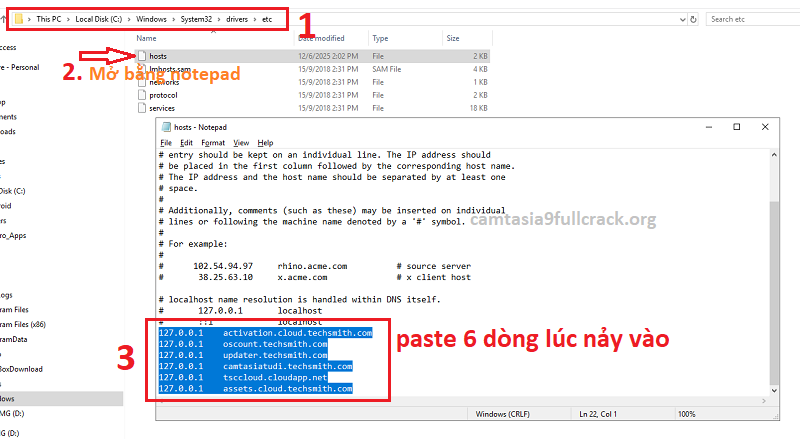Click Disk (C:) in the navigation pane

coord(13,191)
